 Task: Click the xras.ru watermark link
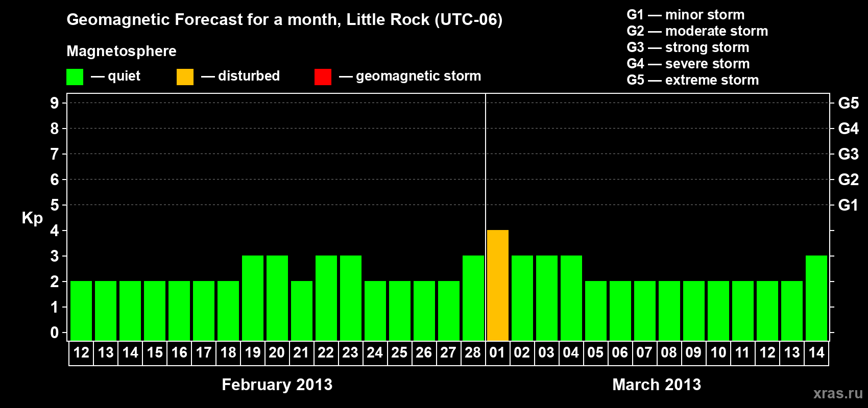(838, 393)
